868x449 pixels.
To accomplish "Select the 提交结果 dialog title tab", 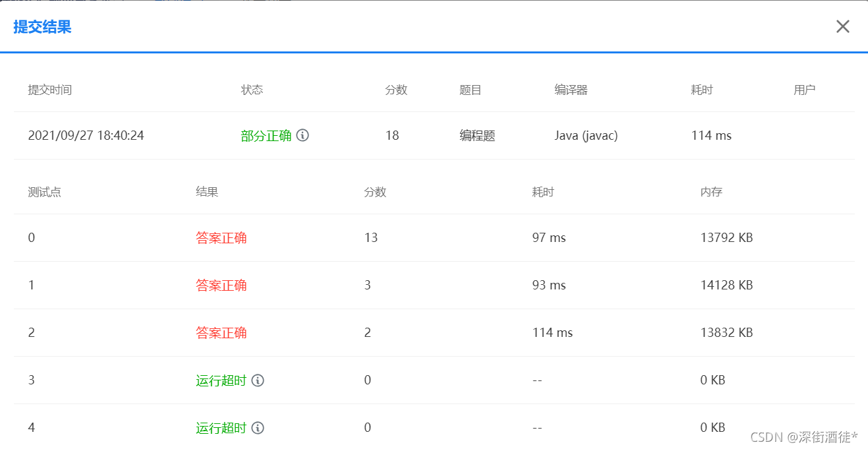I will pyautogui.click(x=42, y=26).
